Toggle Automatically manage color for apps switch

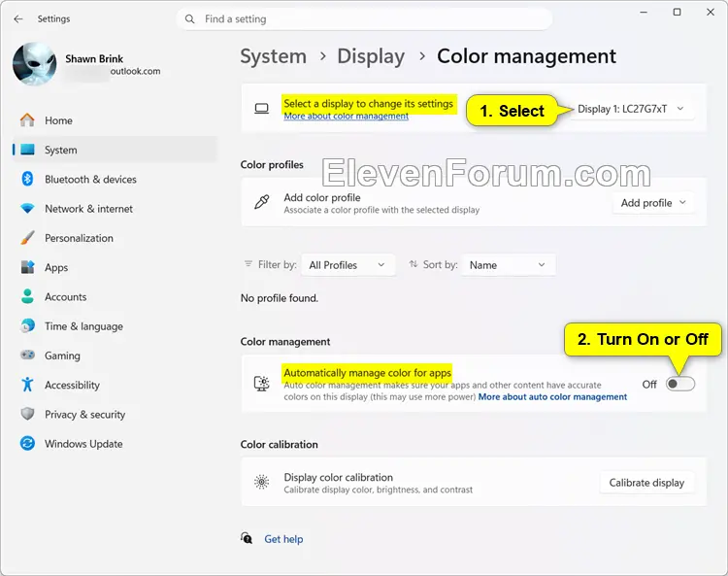[x=680, y=384]
